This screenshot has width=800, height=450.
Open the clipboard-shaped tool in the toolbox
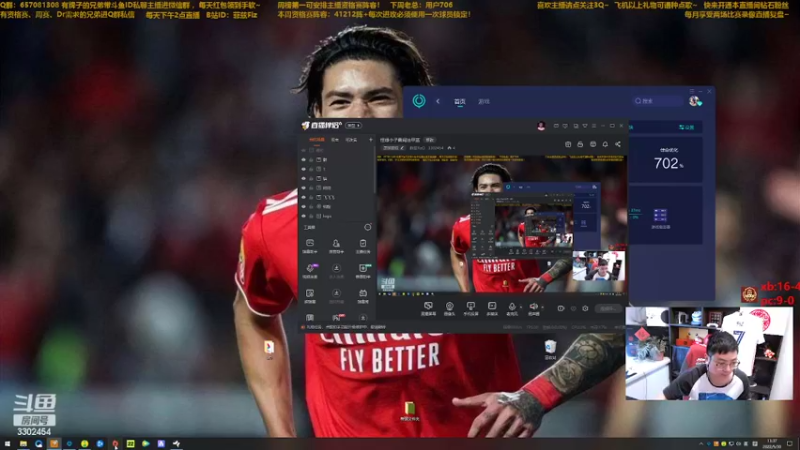363,245
